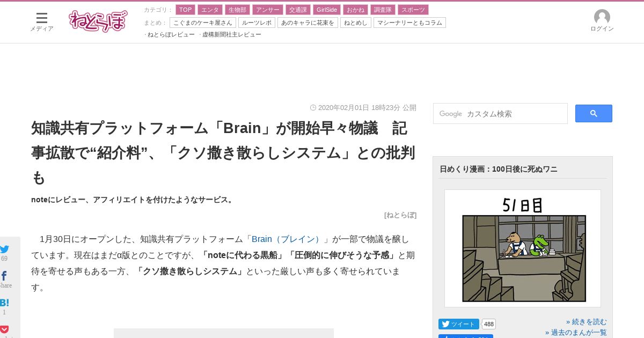
Task: Open the ログイン user avatar icon
Action: pyautogui.click(x=602, y=21)
